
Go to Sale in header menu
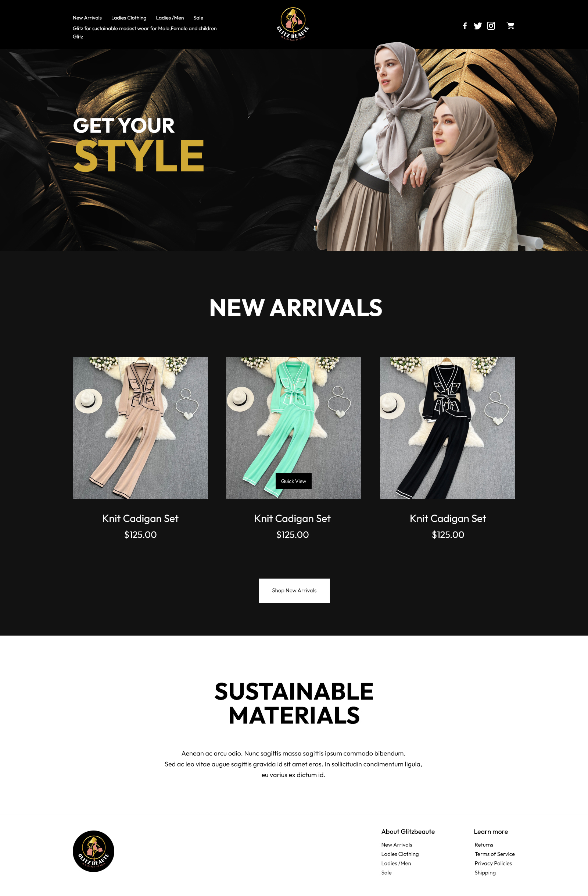(198, 18)
